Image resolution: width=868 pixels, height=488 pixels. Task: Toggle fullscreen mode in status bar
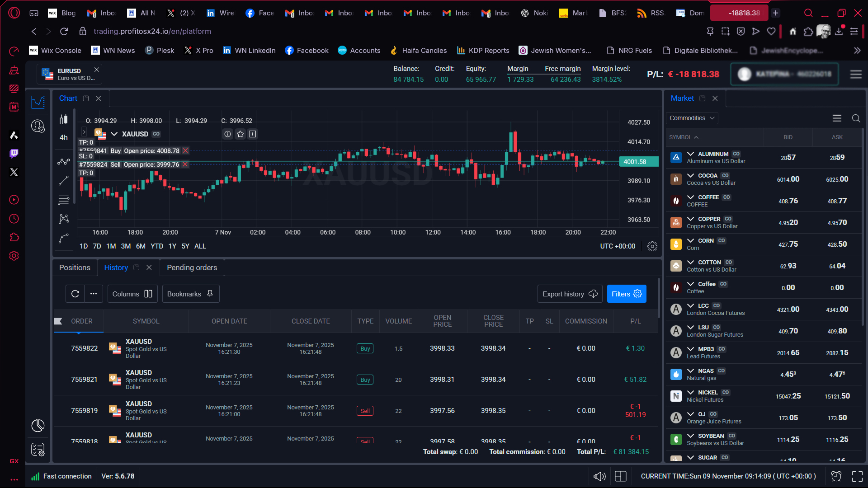(x=857, y=476)
